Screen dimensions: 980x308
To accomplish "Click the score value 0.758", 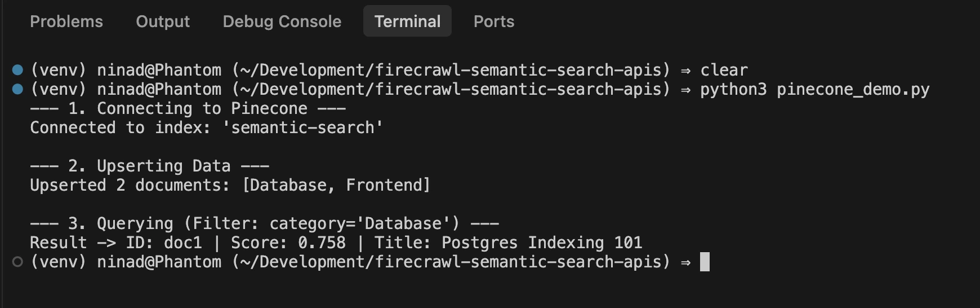I will coord(322,243).
